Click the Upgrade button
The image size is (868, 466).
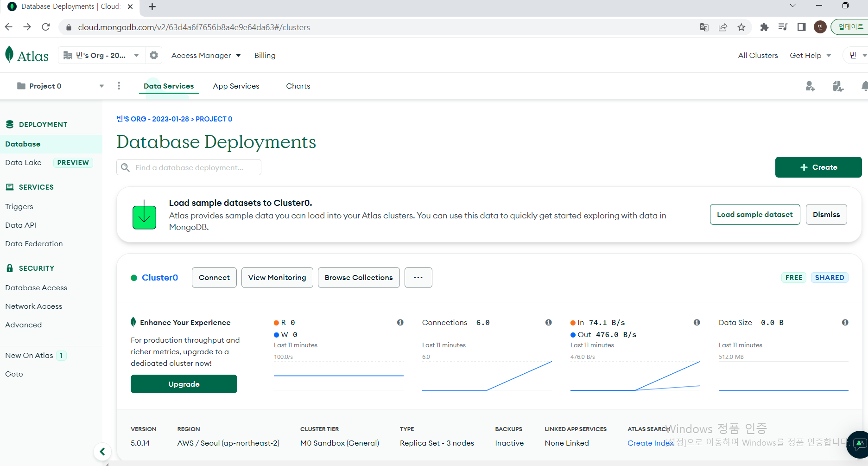tap(184, 384)
